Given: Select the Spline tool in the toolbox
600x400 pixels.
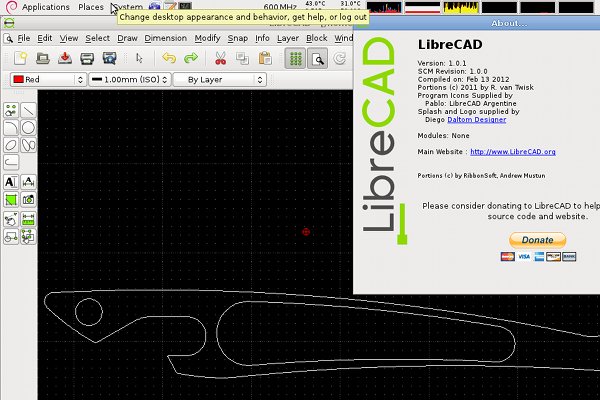Looking at the screenshot, I should coord(28,145).
